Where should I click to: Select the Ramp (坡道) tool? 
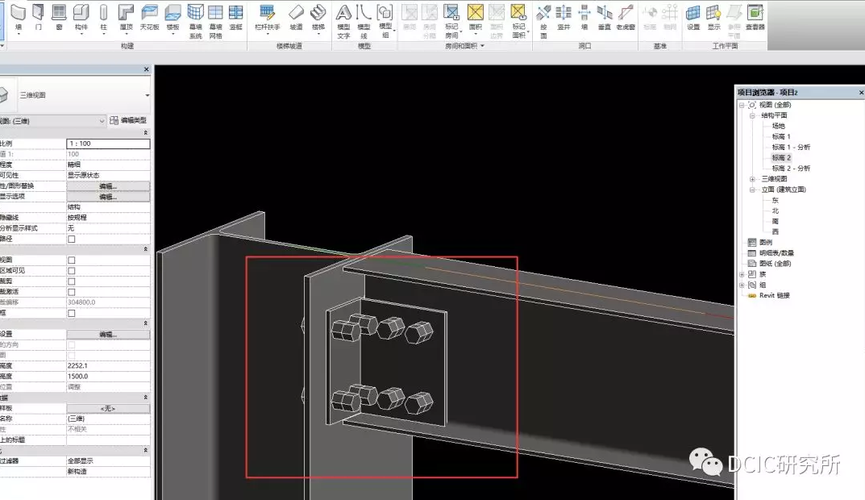pos(296,17)
